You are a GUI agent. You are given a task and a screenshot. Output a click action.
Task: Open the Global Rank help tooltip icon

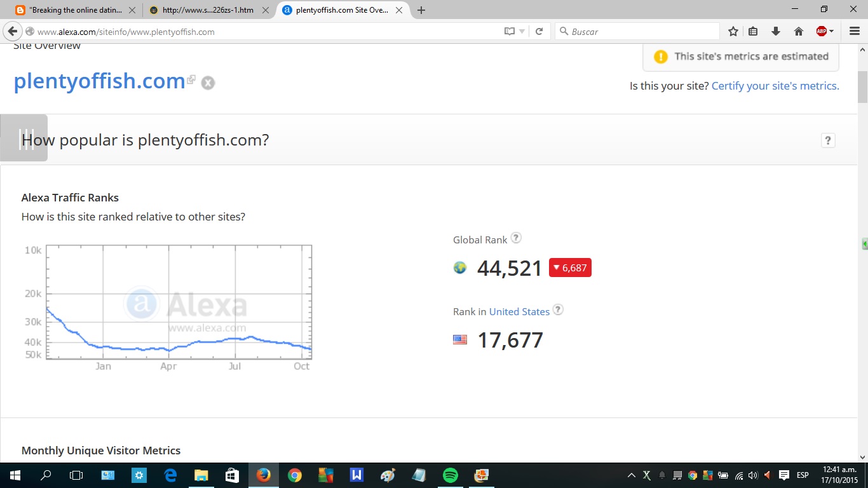point(517,238)
